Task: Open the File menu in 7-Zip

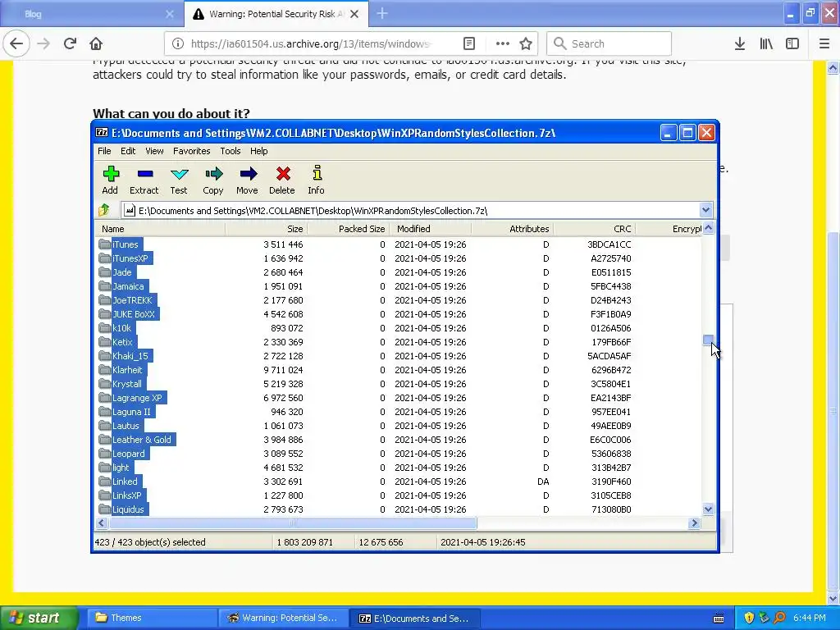Action: [x=104, y=151]
